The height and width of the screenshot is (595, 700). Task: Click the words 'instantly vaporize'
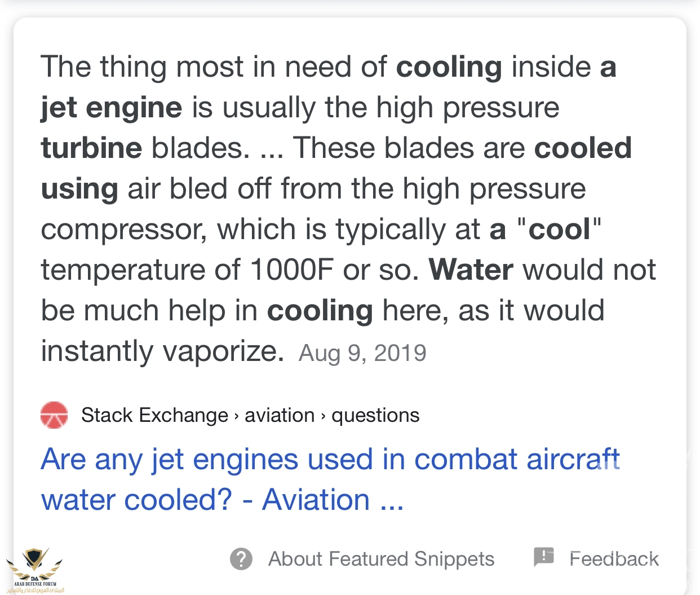[x=162, y=351]
